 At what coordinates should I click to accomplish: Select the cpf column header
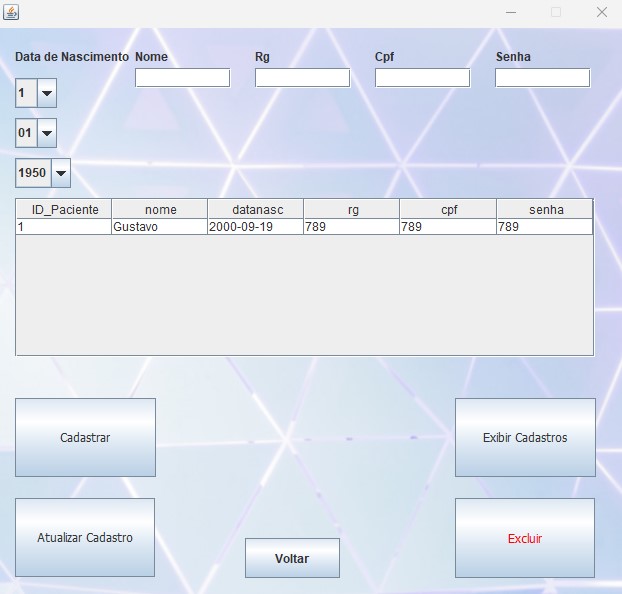(x=448, y=209)
